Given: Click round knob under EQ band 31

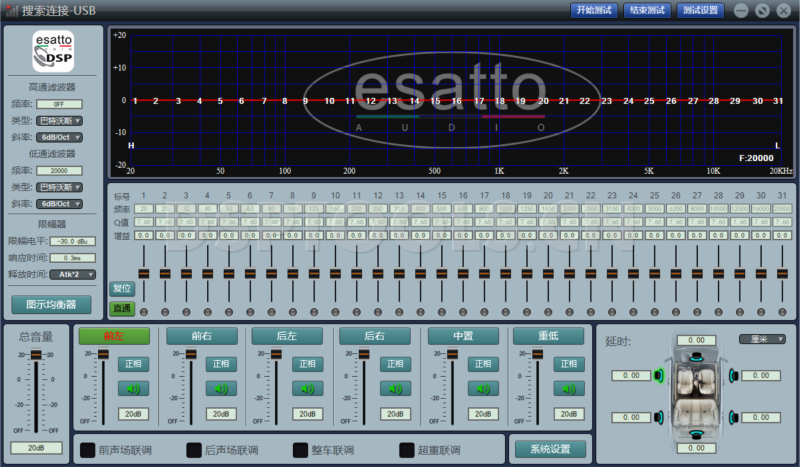Looking at the screenshot, I should (782, 312).
